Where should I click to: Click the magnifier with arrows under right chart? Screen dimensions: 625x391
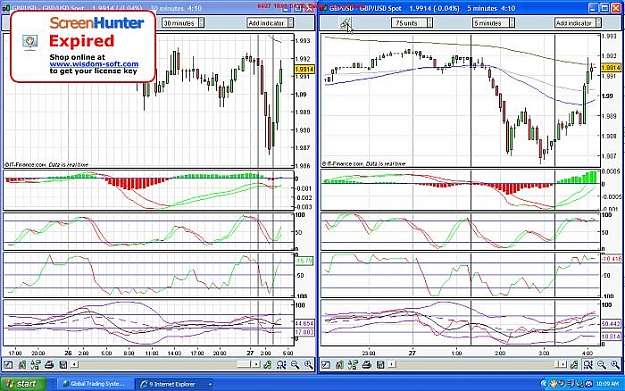[588, 364]
